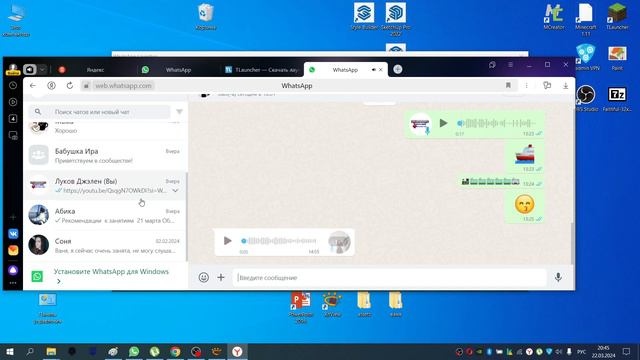Open the video player sidebar icon
This screenshot has width=640, height=360.
point(13,102)
